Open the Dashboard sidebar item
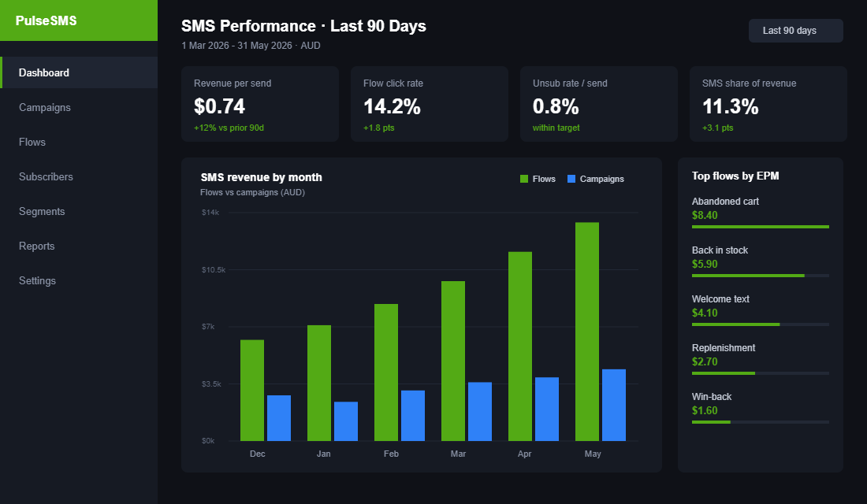 pos(79,72)
